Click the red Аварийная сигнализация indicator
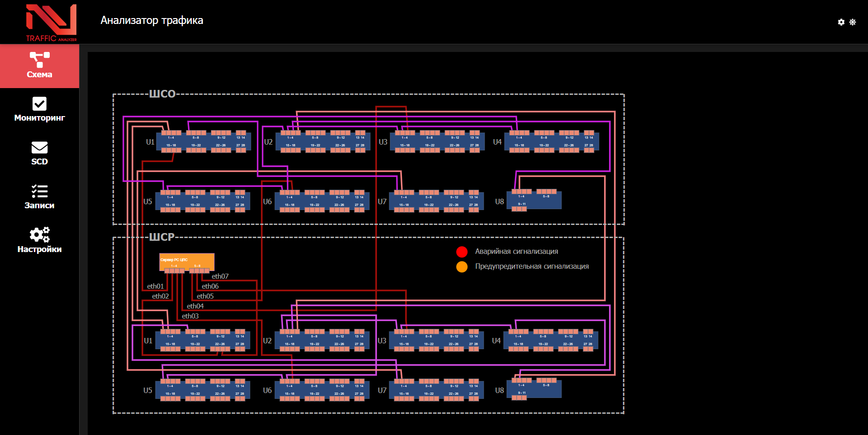This screenshot has height=435, width=868. click(x=462, y=252)
